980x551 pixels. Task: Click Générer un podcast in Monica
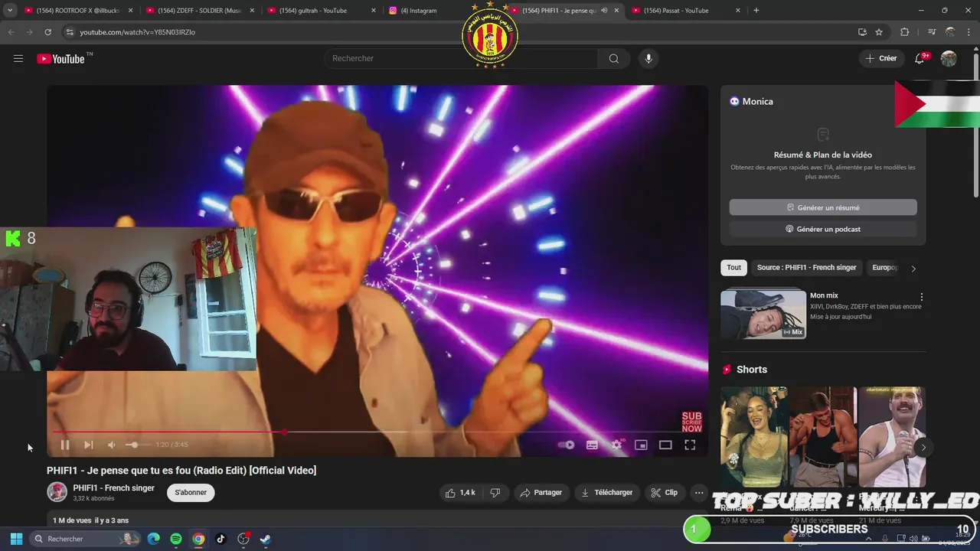point(823,229)
